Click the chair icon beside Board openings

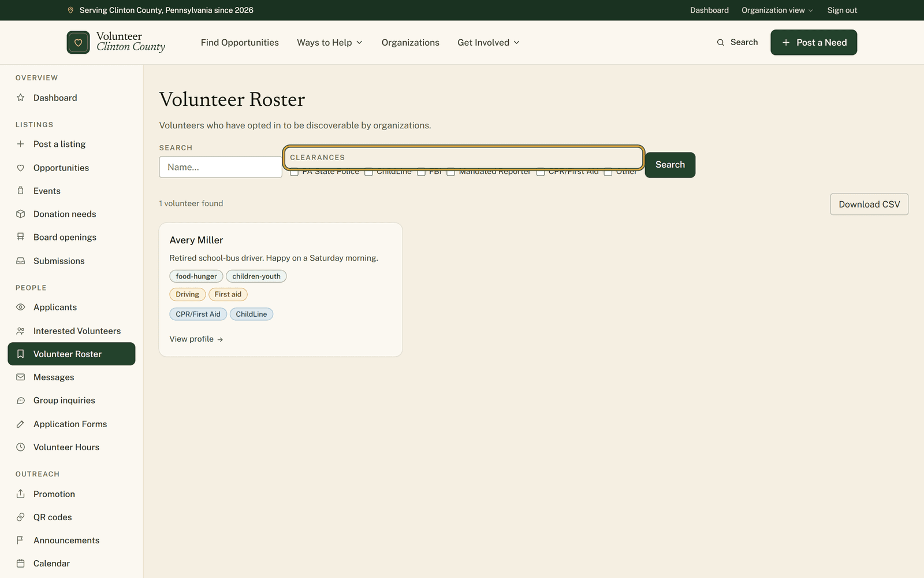21,237
